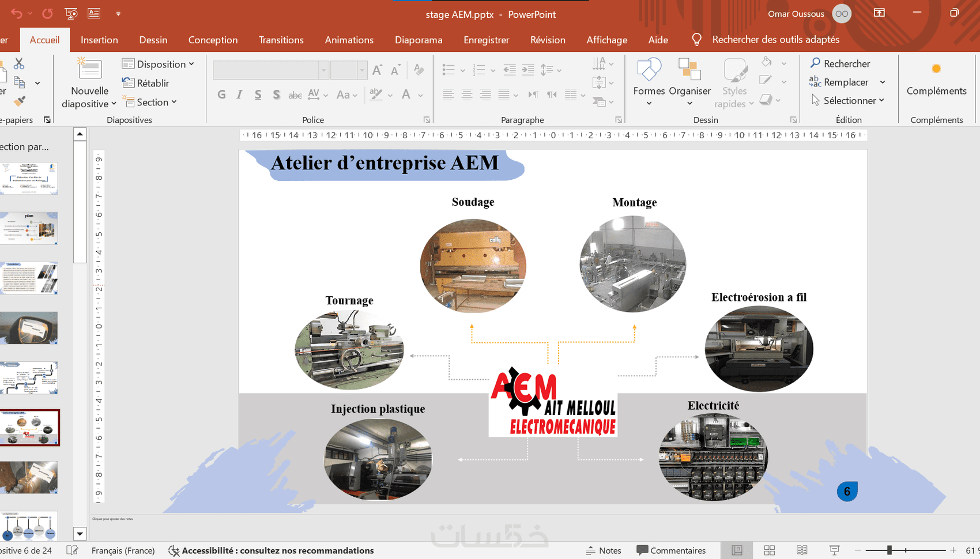Image resolution: width=980 pixels, height=559 pixels.
Task: Show the Notes pane
Action: coord(604,550)
